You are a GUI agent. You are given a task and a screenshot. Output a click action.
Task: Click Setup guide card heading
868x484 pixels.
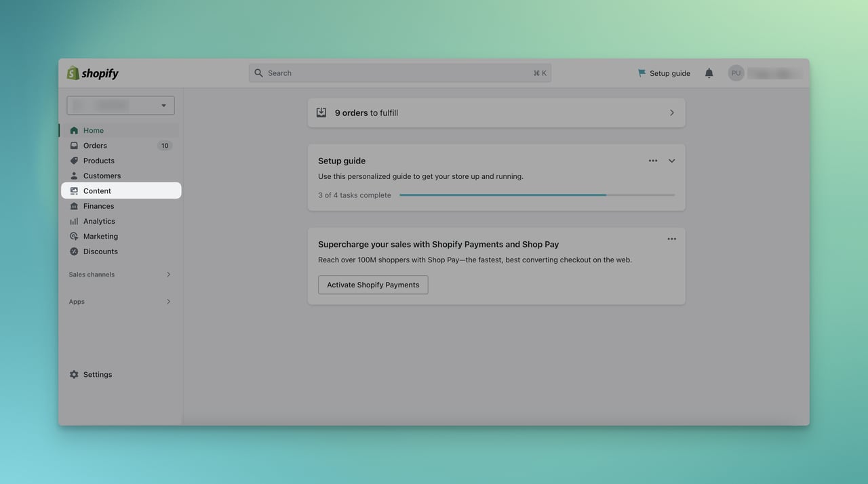pyautogui.click(x=342, y=161)
